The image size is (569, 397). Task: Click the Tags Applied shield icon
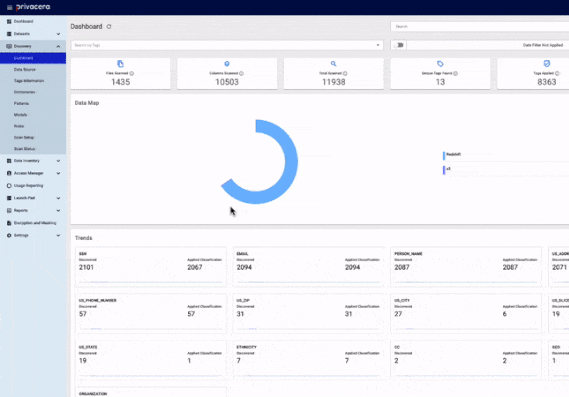click(547, 64)
